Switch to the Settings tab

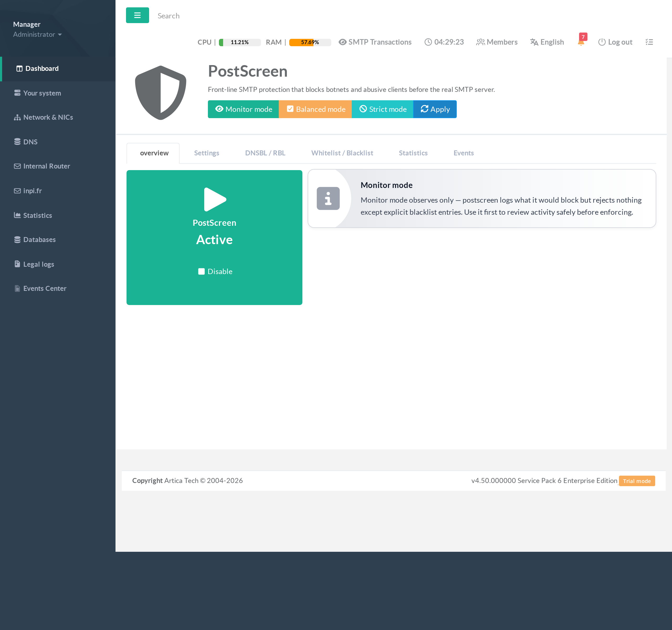point(207,153)
